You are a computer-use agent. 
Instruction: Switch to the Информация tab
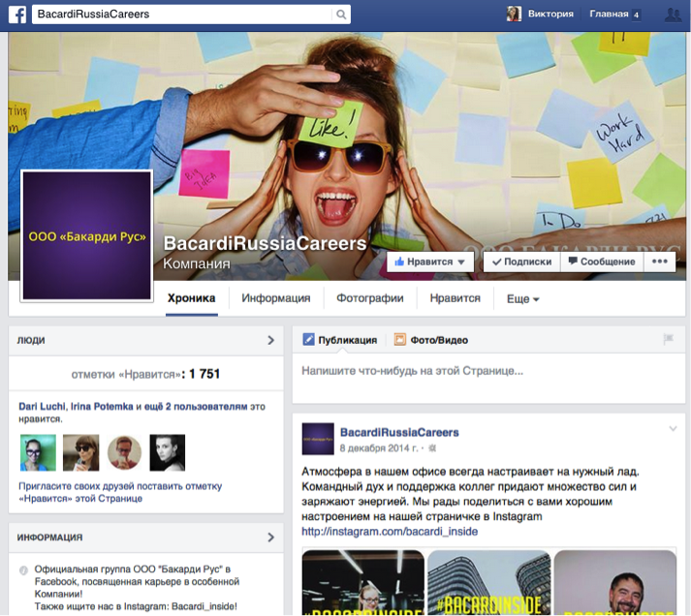(x=276, y=298)
